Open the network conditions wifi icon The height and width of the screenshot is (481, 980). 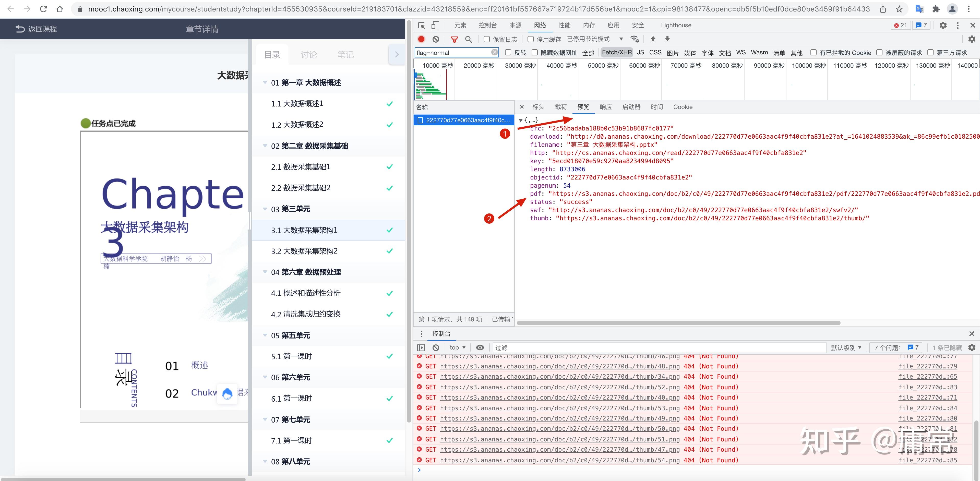(x=635, y=39)
